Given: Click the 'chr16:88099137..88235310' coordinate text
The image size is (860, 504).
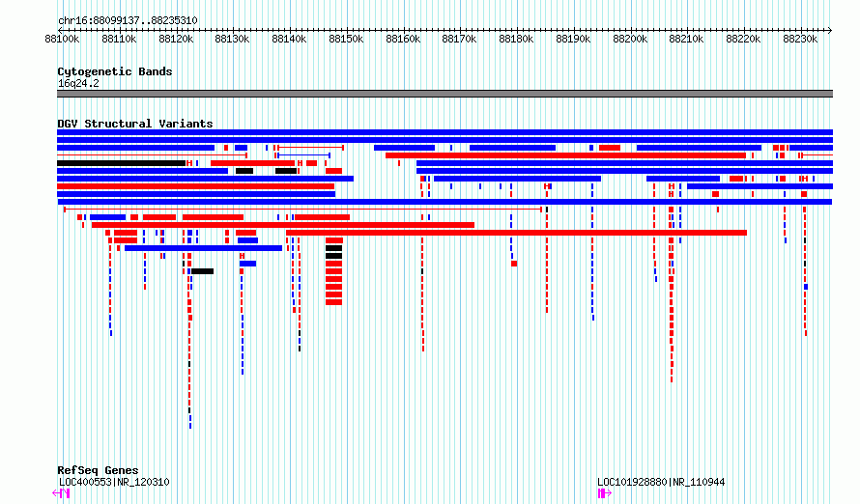Looking at the screenshot, I should coord(128,20).
